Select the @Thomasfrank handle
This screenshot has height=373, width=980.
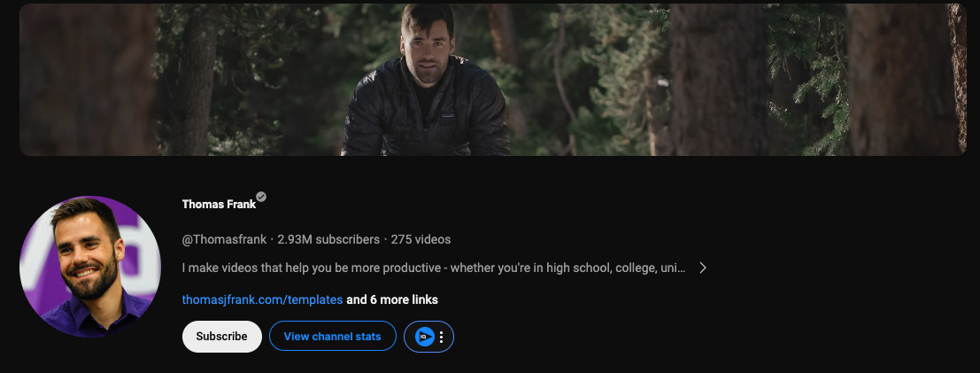226,239
